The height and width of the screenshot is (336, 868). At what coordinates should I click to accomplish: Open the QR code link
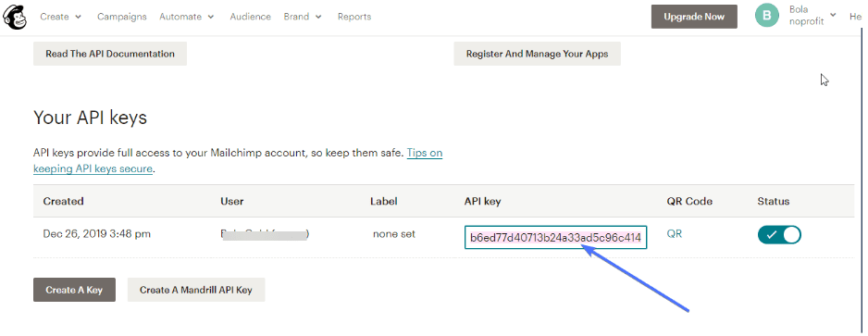[675, 233]
